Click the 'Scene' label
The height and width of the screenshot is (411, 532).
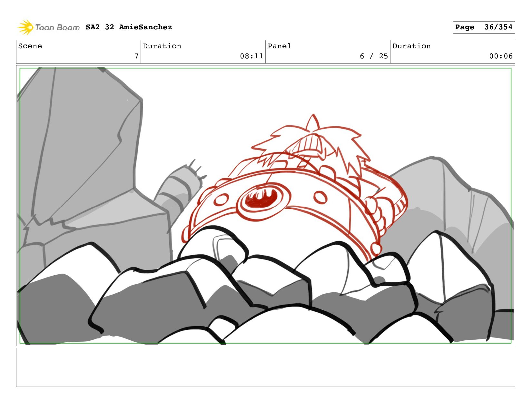point(30,46)
